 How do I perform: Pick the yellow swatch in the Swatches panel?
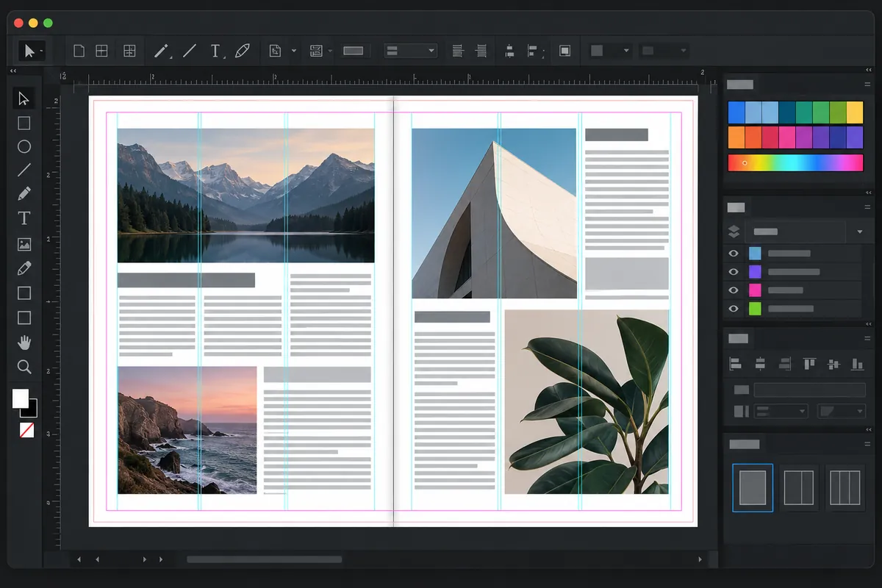coord(855,112)
